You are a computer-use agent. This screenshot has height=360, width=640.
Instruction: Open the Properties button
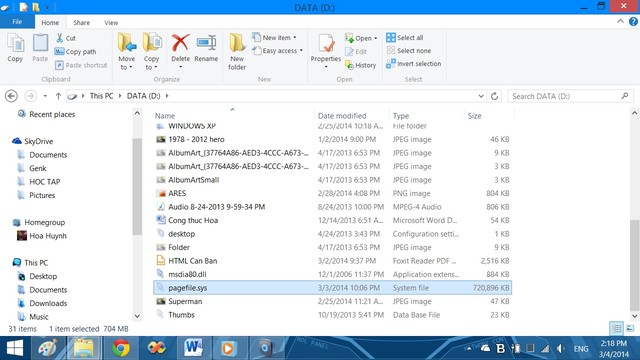(326, 51)
